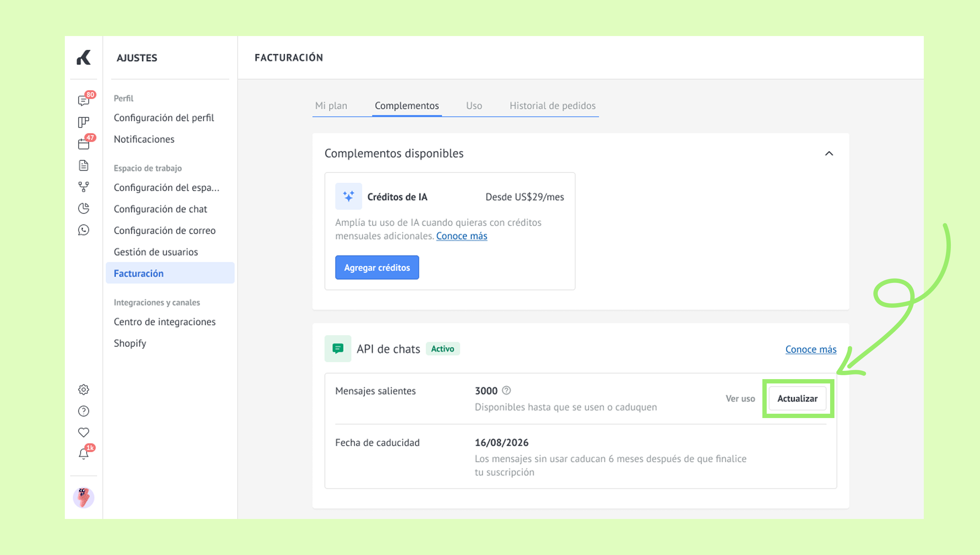This screenshot has height=555, width=980.
Task: Open the calendar icon with 47 badge
Action: pyautogui.click(x=84, y=144)
